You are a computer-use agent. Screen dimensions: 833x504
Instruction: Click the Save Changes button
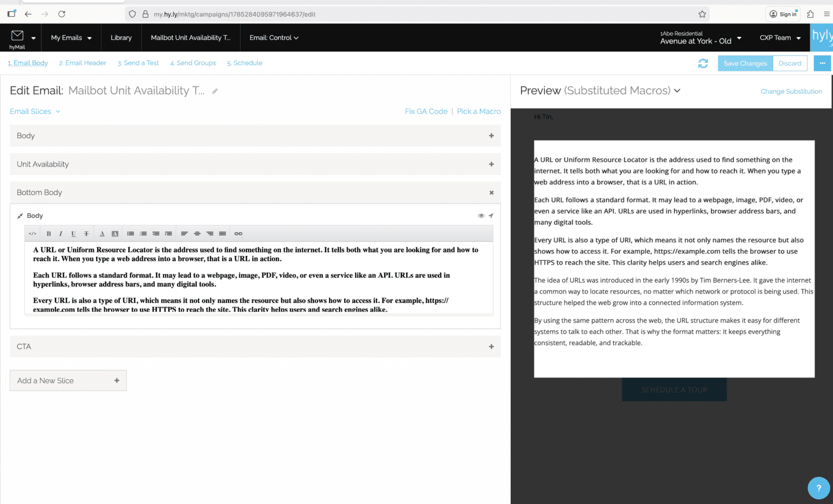pos(745,64)
